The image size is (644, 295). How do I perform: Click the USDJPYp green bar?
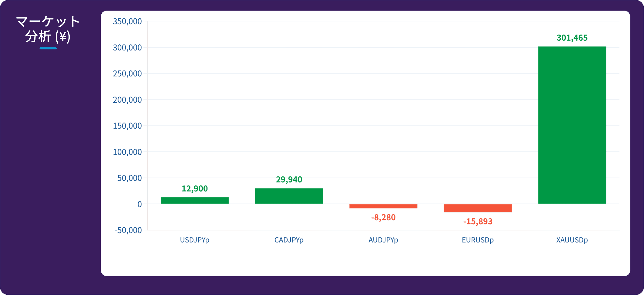coord(195,200)
